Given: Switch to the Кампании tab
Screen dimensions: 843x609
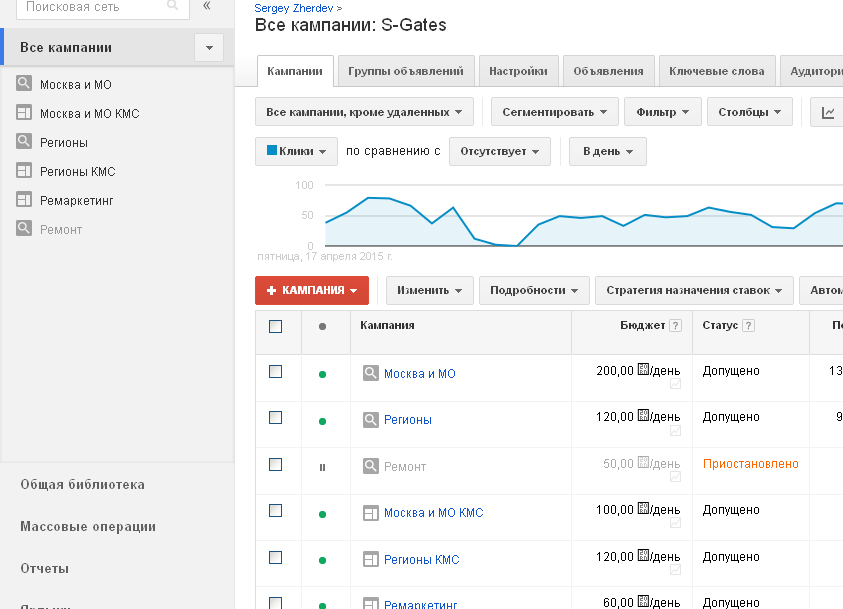Looking at the screenshot, I should click(x=295, y=71).
